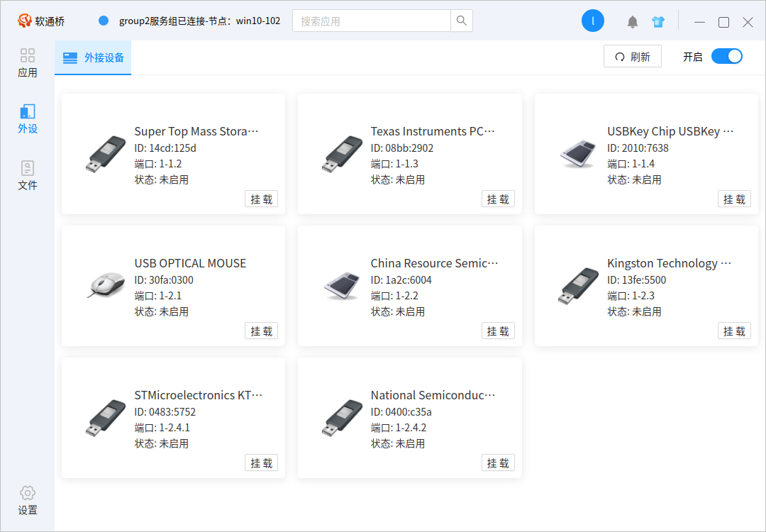Screen dimensions: 766x532
Task: Click the 搜索应用 search field
Action: click(x=372, y=21)
